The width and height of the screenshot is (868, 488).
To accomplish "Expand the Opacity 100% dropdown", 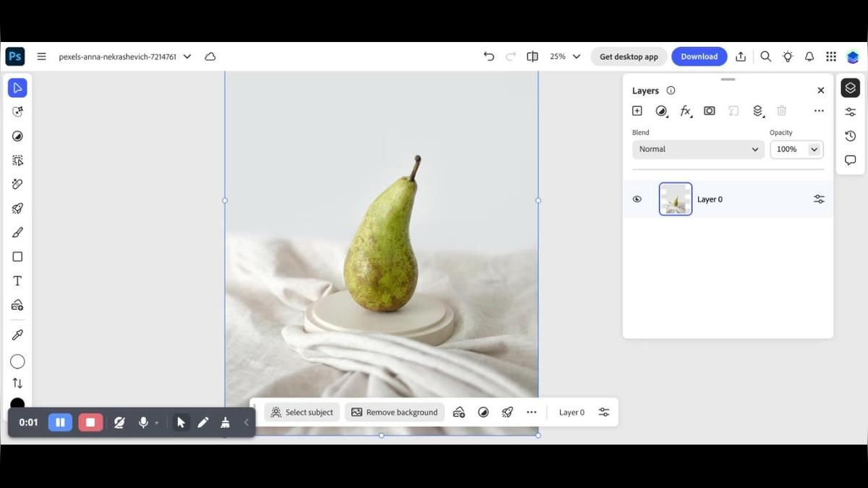I will point(814,149).
